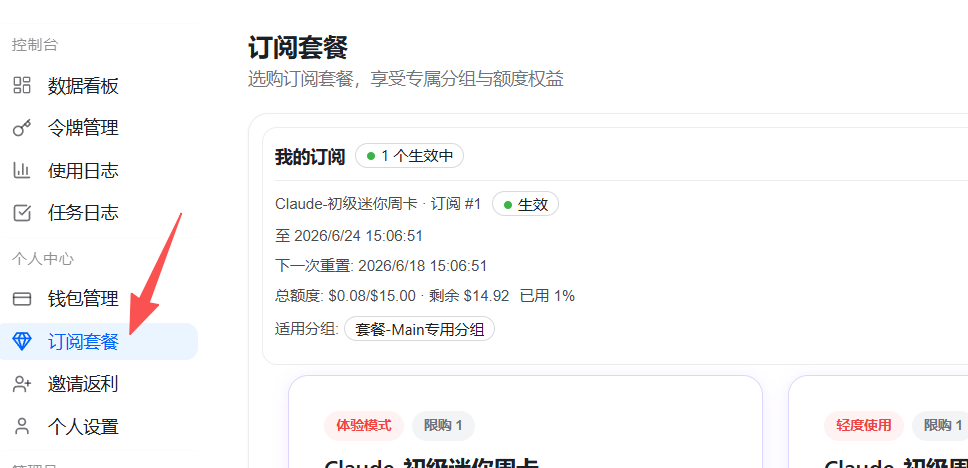Click the 适用分组 label
The image size is (968, 468).
pos(307,328)
